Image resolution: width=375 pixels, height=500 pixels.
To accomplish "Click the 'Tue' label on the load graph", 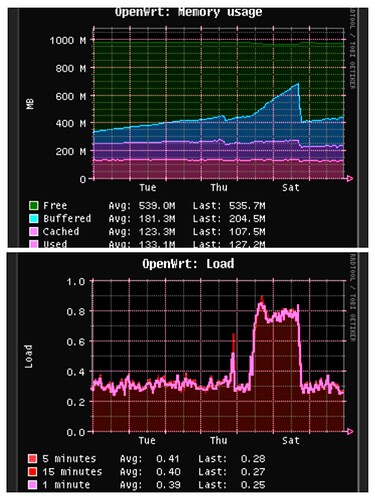I will (147, 441).
